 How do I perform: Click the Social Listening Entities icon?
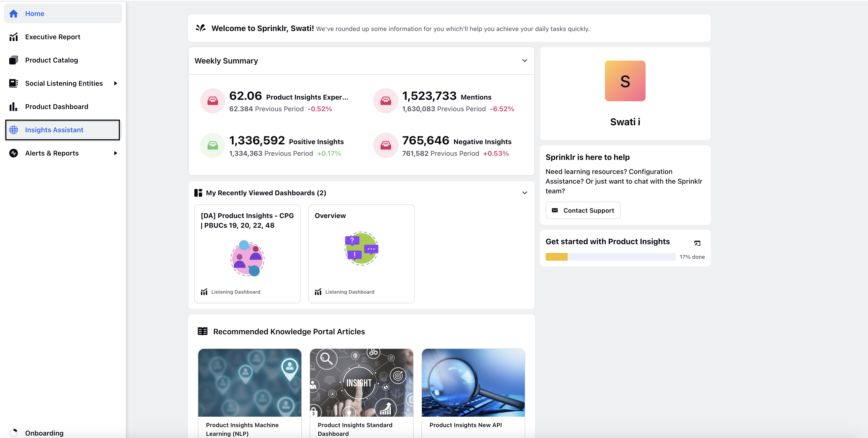(x=14, y=83)
